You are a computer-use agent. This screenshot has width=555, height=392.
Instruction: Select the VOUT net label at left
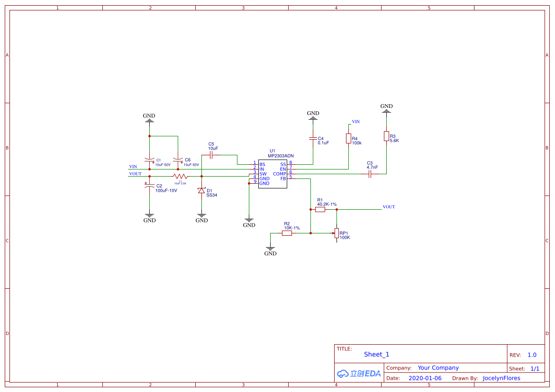point(135,174)
